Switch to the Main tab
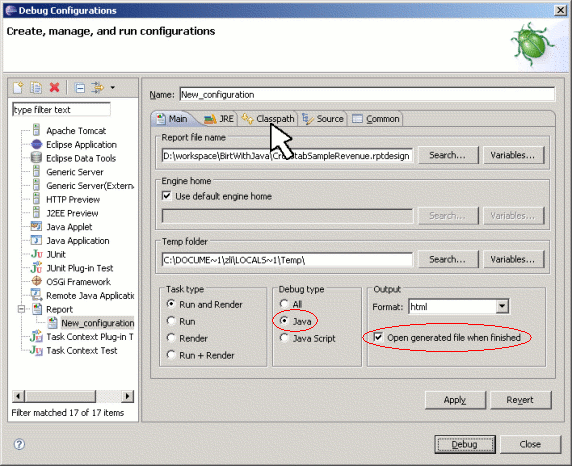The height and width of the screenshot is (466, 572). click(x=172, y=119)
